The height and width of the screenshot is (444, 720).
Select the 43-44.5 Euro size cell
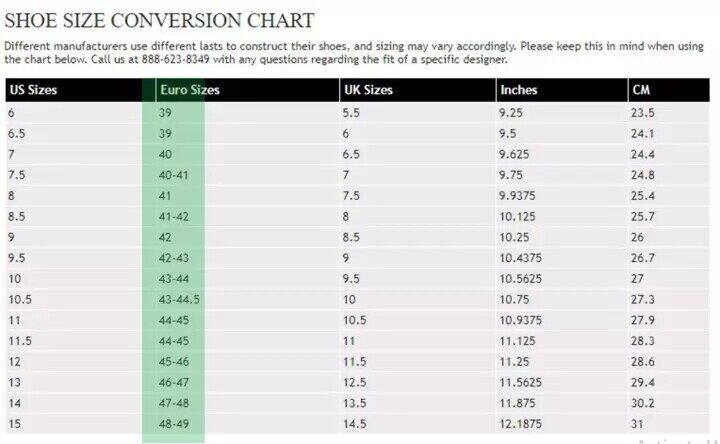click(x=179, y=299)
